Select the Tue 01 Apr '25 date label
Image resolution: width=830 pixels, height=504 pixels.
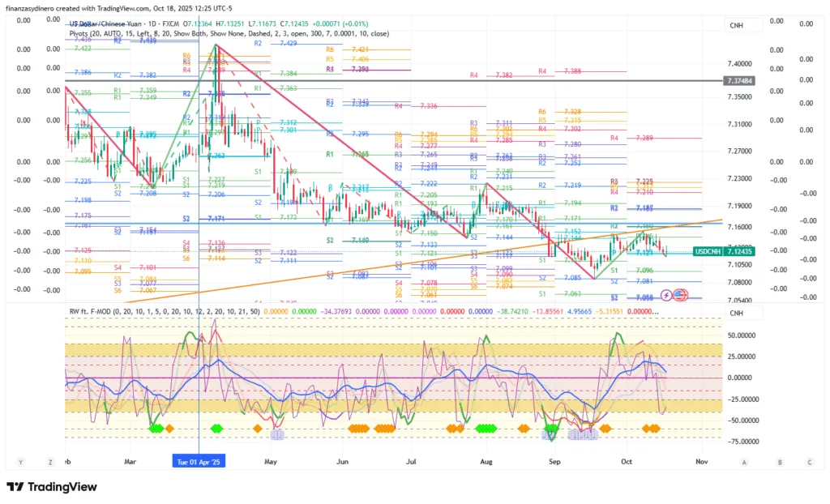click(x=199, y=461)
